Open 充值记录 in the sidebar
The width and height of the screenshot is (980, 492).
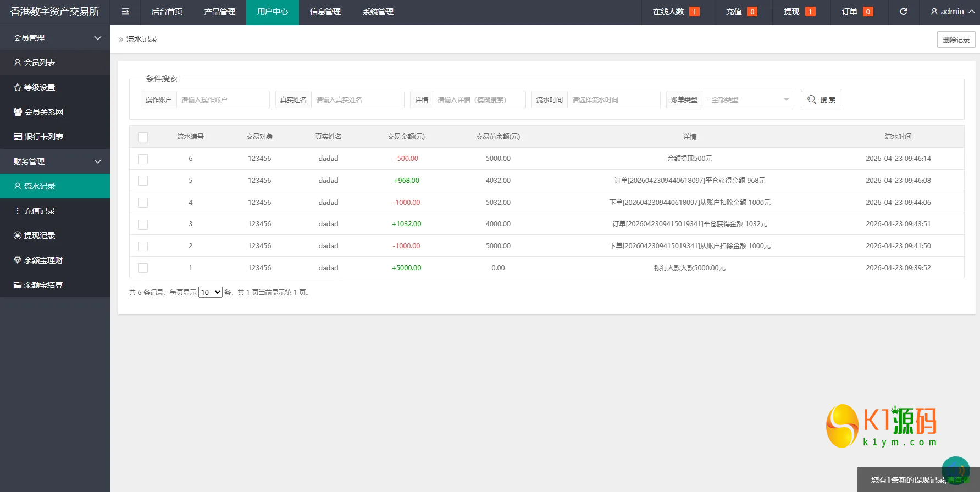[x=55, y=211]
